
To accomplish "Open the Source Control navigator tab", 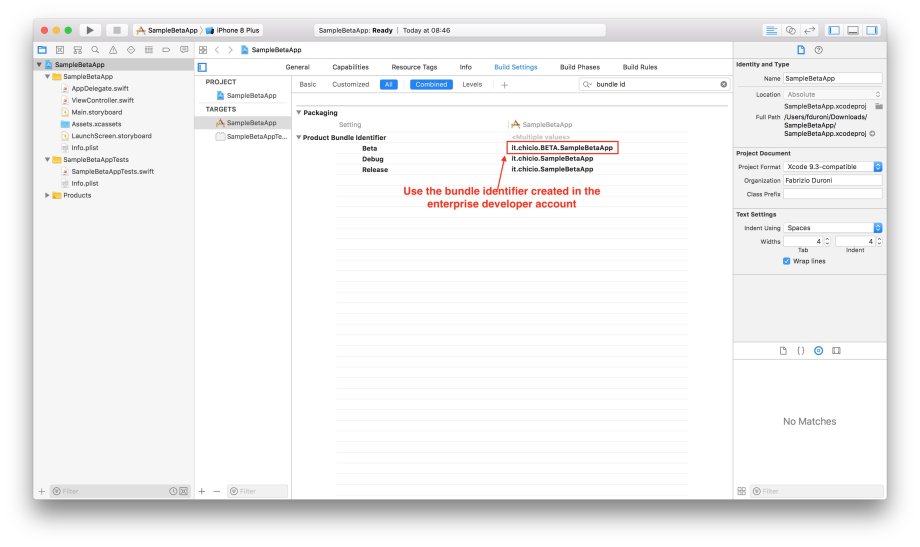I will 60,50.
